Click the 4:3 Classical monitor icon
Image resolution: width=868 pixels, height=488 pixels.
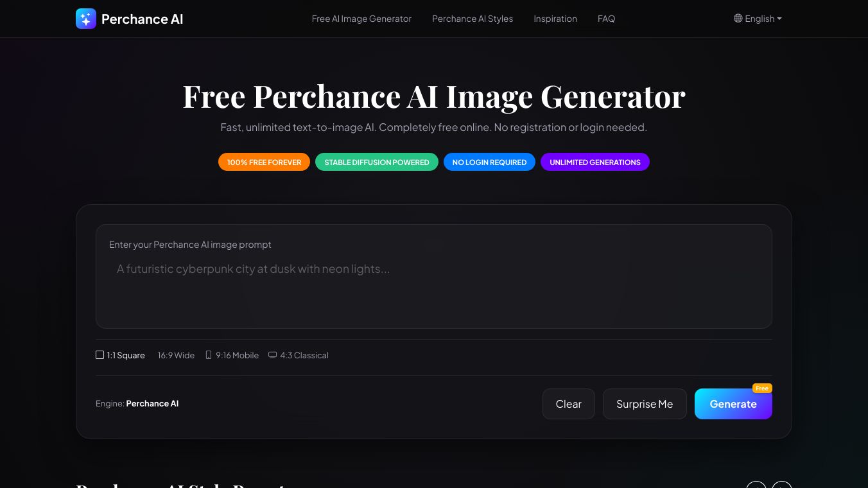(x=272, y=355)
